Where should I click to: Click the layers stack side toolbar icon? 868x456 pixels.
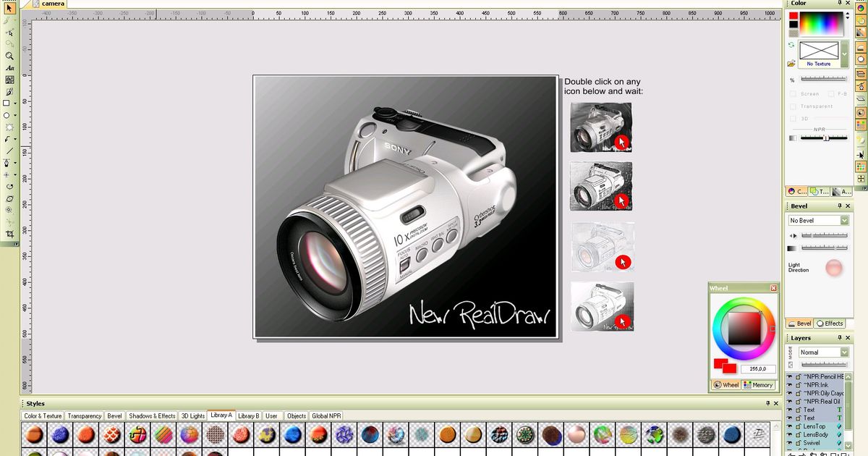tap(861, 73)
